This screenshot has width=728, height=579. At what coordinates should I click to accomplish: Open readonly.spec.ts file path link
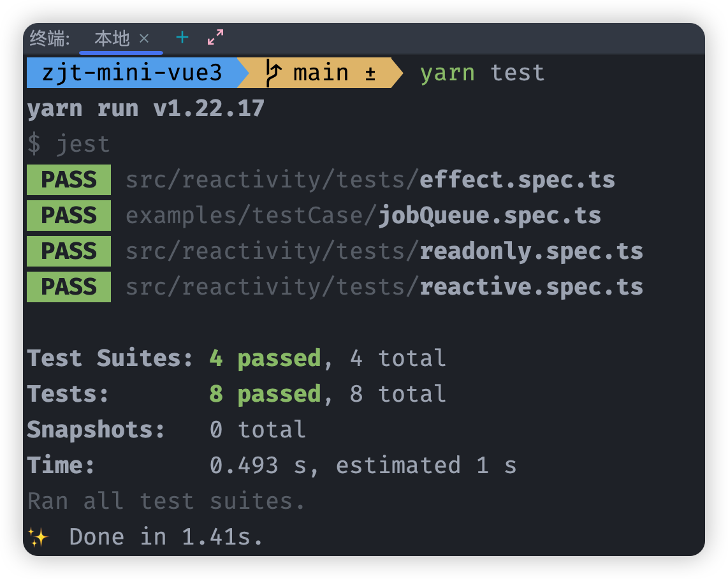tap(384, 252)
